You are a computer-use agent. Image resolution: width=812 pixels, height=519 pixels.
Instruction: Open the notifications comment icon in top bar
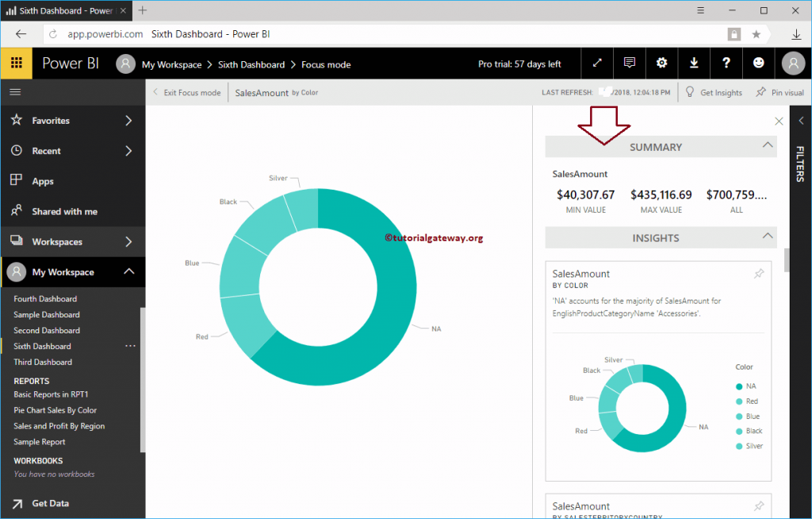point(630,64)
